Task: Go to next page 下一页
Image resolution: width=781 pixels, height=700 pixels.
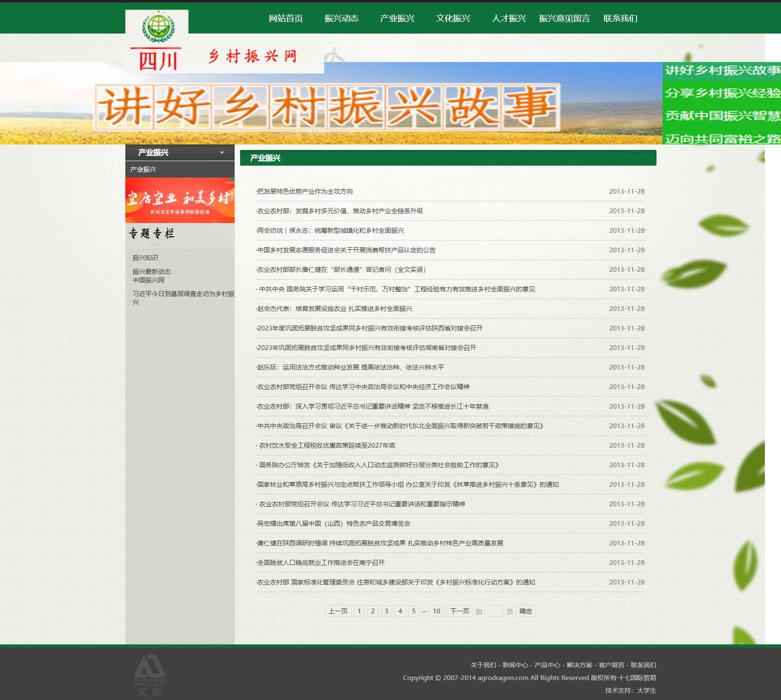Action: [460, 611]
